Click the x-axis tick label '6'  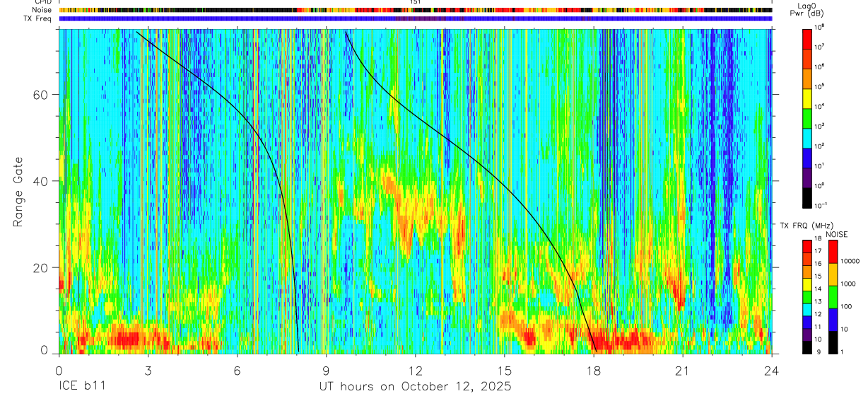[x=237, y=371]
